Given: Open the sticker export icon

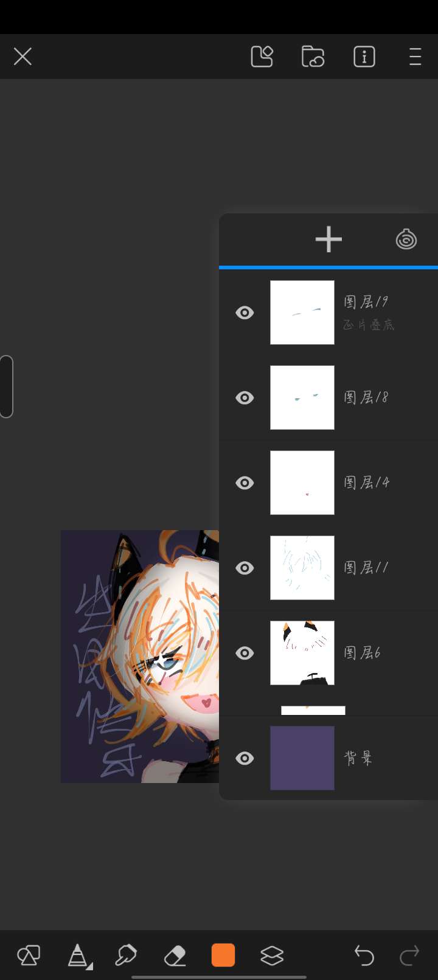Looking at the screenshot, I should [262, 57].
